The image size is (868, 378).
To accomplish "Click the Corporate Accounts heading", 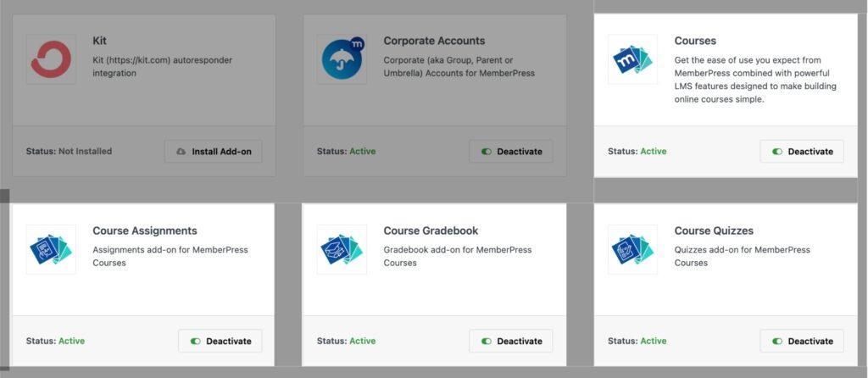I will (434, 41).
